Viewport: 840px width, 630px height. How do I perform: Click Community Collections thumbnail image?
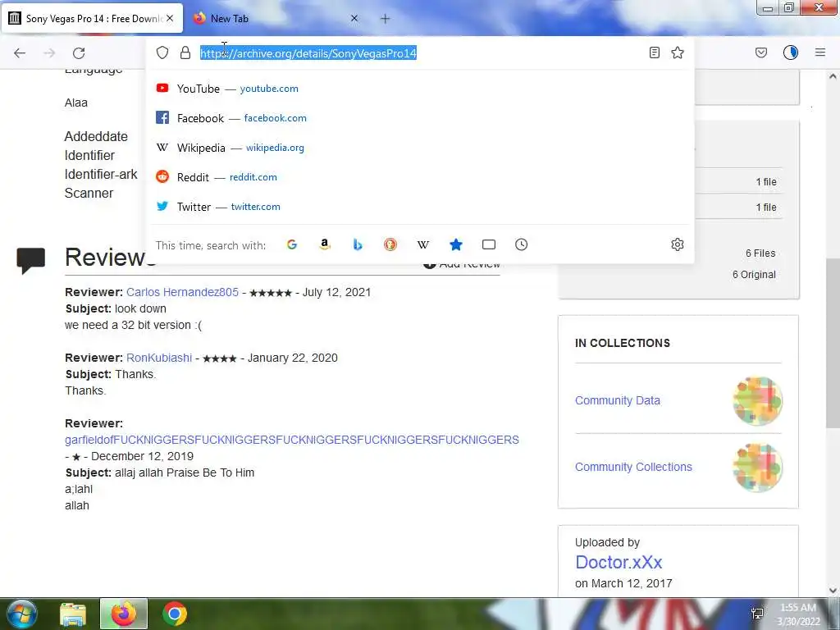[x=757, y=468]
